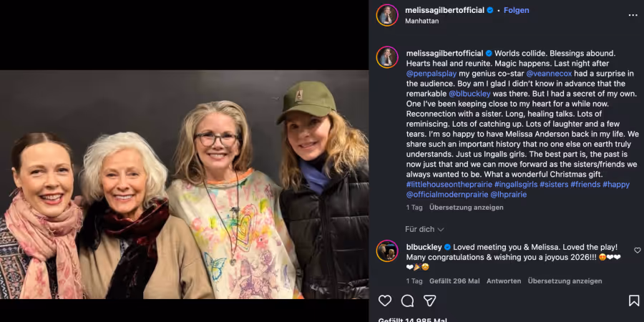
Task: Click the verified badge next to blbuckley's comment username
Action: [x=447, y=247]
